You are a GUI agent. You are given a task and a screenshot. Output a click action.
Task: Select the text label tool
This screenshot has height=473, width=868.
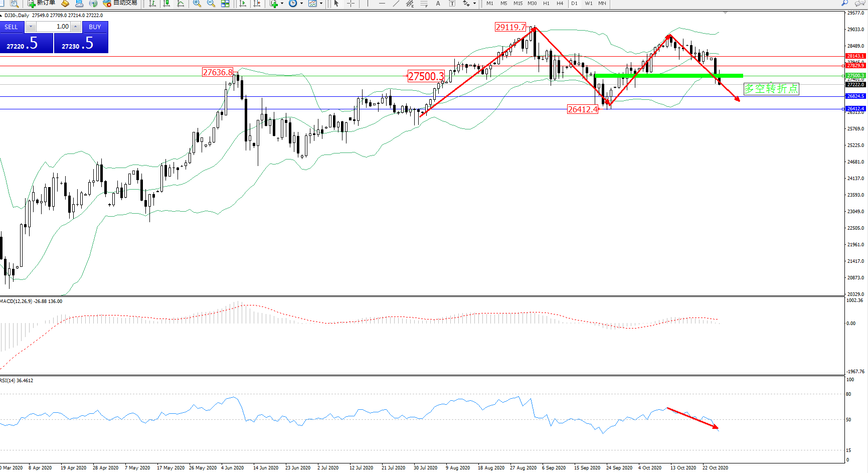(452, 4)
